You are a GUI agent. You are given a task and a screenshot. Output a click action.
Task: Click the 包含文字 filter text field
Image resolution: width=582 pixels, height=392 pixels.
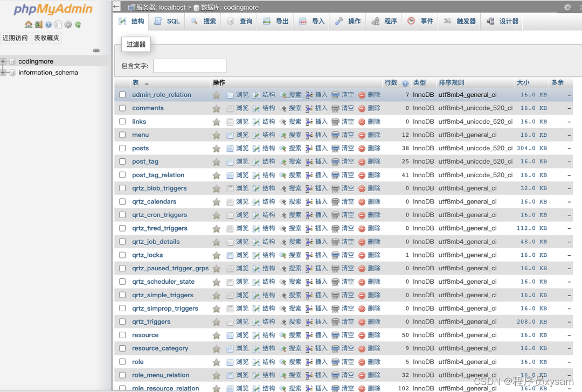tap(190, 66)
